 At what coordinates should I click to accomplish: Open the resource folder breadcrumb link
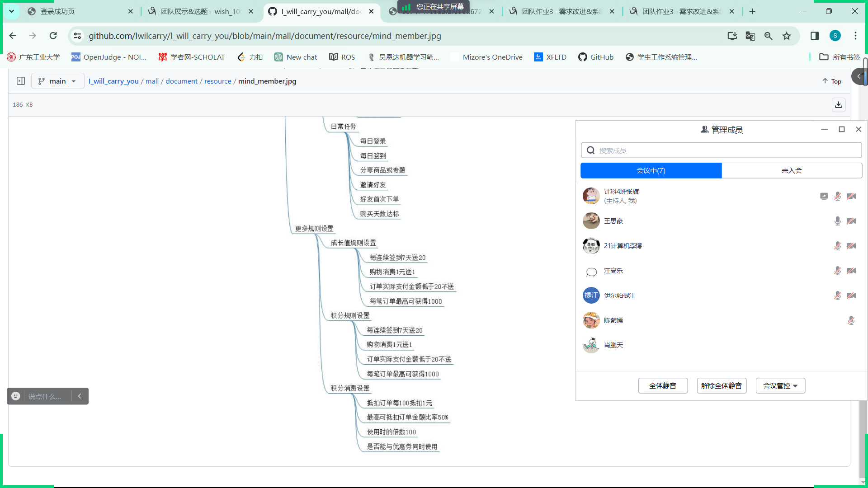click(217, 81)
